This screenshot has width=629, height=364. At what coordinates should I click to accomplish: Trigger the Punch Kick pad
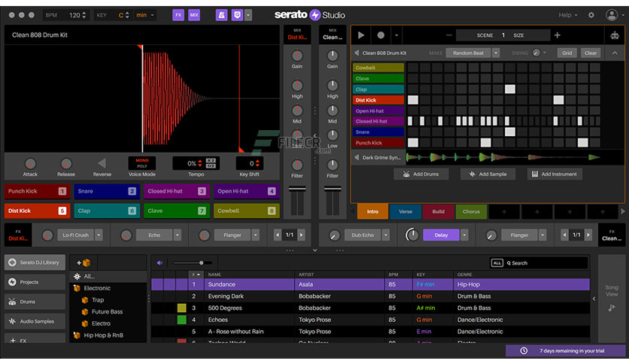tap(37, 191)
